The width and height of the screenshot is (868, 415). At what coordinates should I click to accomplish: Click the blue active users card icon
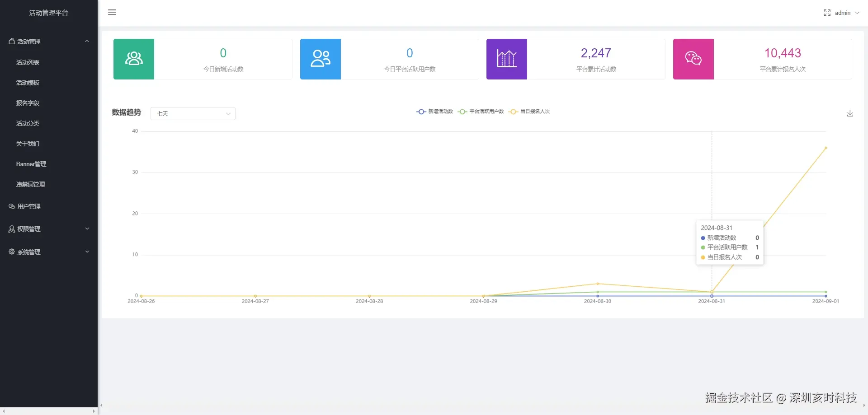321,59
